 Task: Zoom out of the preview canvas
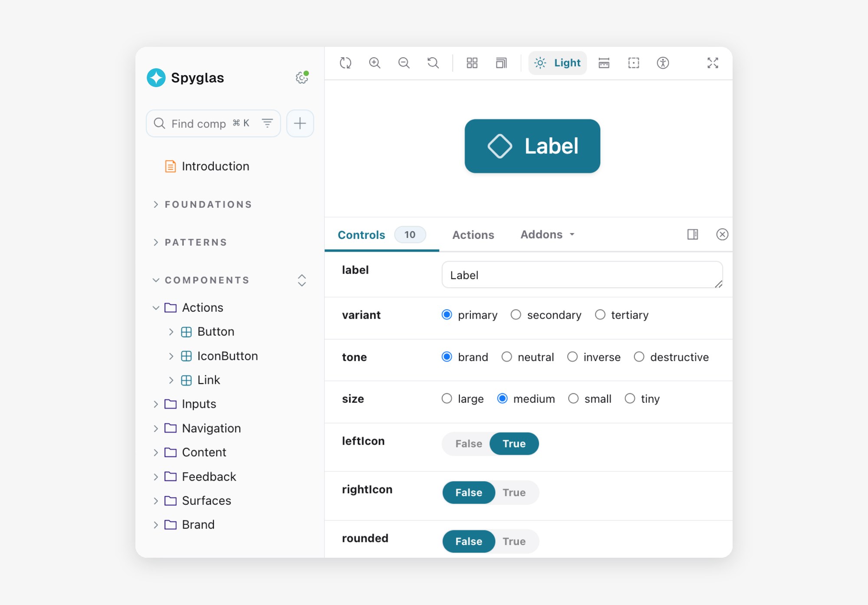(404, 63)
